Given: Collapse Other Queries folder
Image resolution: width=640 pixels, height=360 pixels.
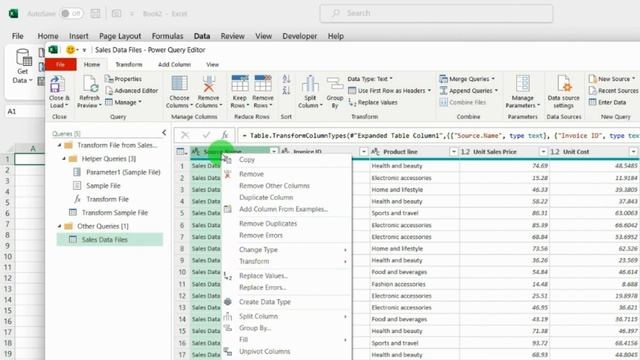Looking at the screenshot, I should (x=60, y=226).
